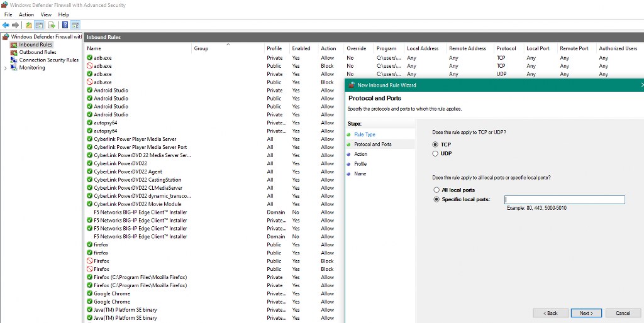Click the gray Forward arrow in toolbar
This screenshot has width=644, height=323.
click(15, 25)
